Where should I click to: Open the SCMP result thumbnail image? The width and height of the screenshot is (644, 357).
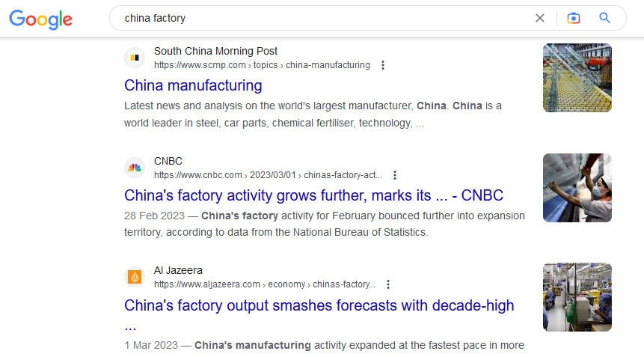[577, 78]
